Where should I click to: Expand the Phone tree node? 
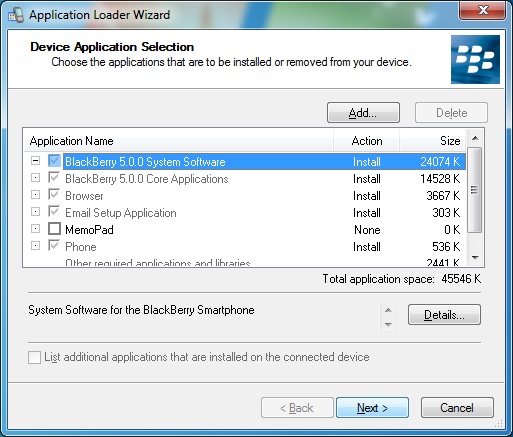click(35, 246)
